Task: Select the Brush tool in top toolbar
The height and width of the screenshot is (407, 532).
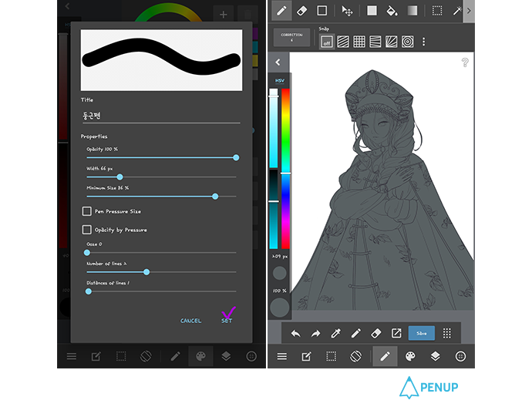Action: [281, 11]
